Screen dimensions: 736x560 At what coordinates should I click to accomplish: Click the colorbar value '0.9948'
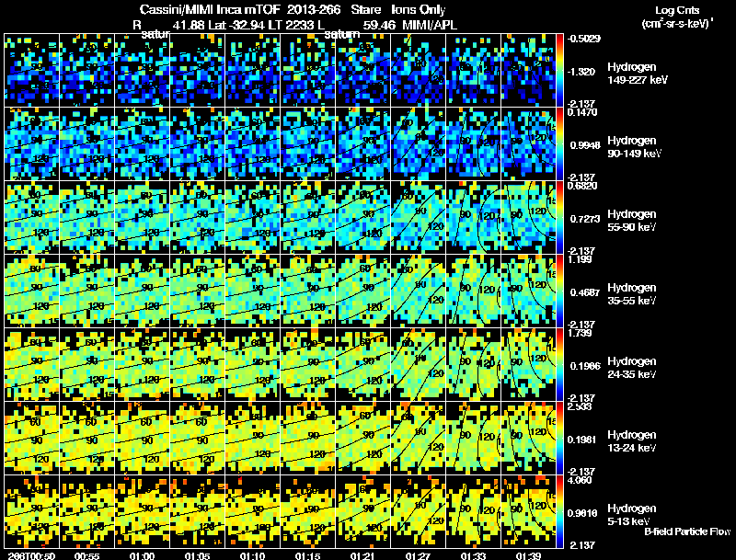point(585,145)
